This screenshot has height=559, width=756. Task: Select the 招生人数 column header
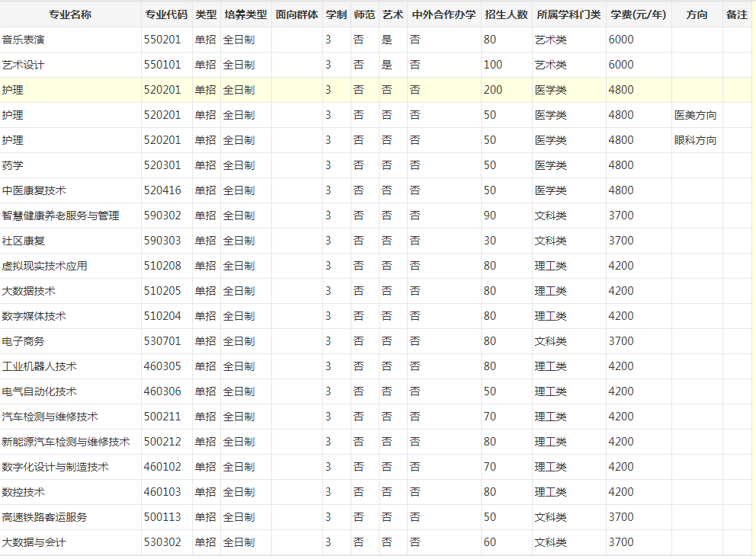(506, 14)
